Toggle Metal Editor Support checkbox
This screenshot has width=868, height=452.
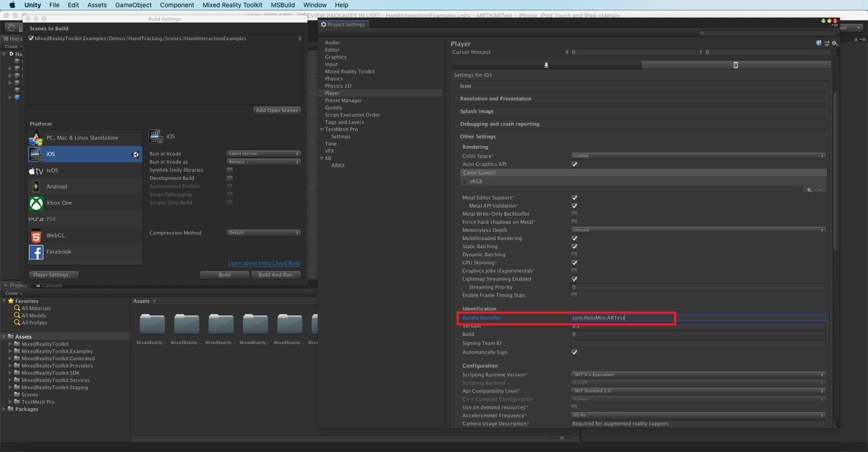pyautogui.click(x=574, y=197)
